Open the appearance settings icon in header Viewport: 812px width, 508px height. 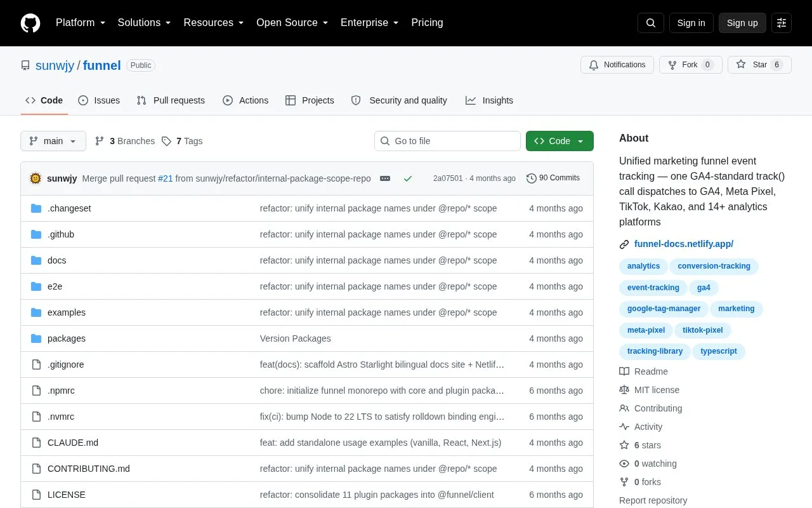782,23
